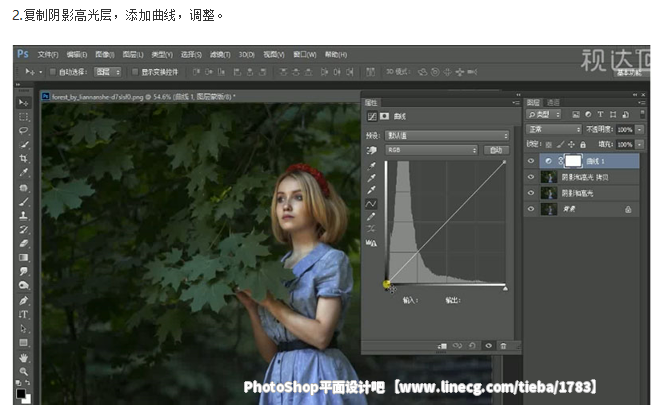The image size is (652, 406).
Task: Select the Clone Stamp tool
Action: click(x=23, y=215)
